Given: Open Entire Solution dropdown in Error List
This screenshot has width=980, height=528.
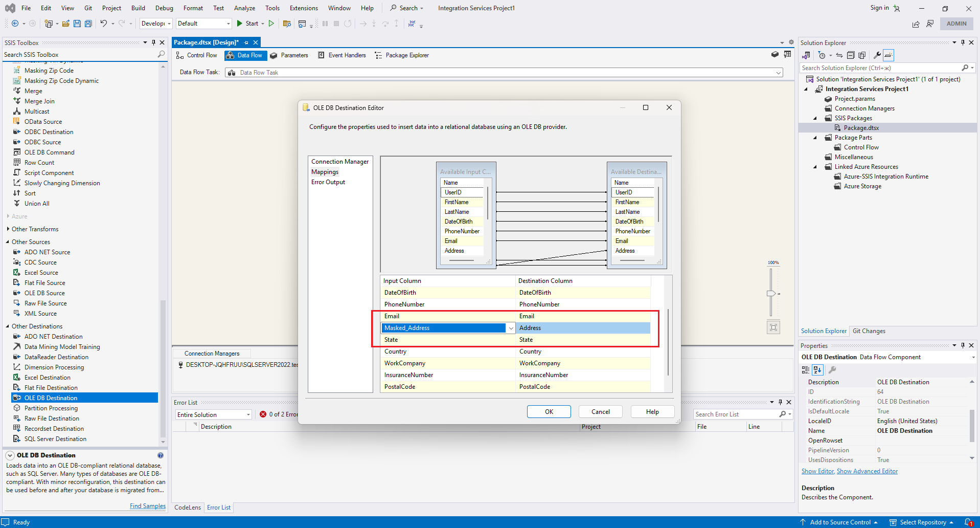Looking at the screenshot, I should [213, 415].
